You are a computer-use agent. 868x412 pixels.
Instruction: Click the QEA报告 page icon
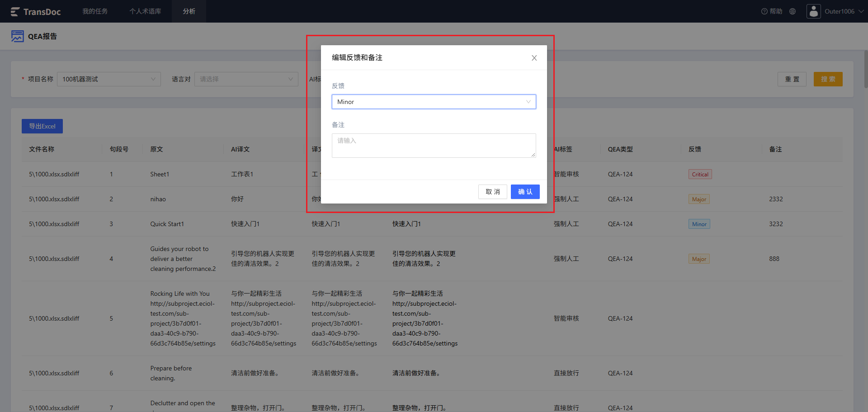coord(18,36)
